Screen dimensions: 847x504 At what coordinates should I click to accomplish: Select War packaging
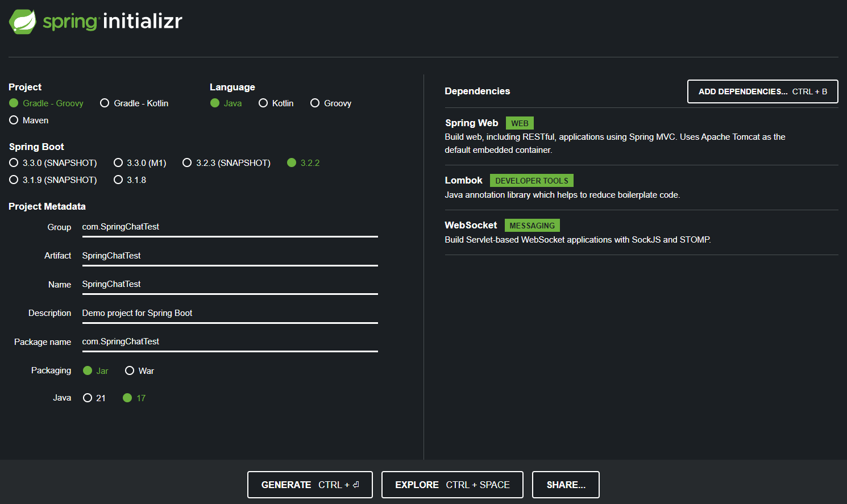point(140,371)
